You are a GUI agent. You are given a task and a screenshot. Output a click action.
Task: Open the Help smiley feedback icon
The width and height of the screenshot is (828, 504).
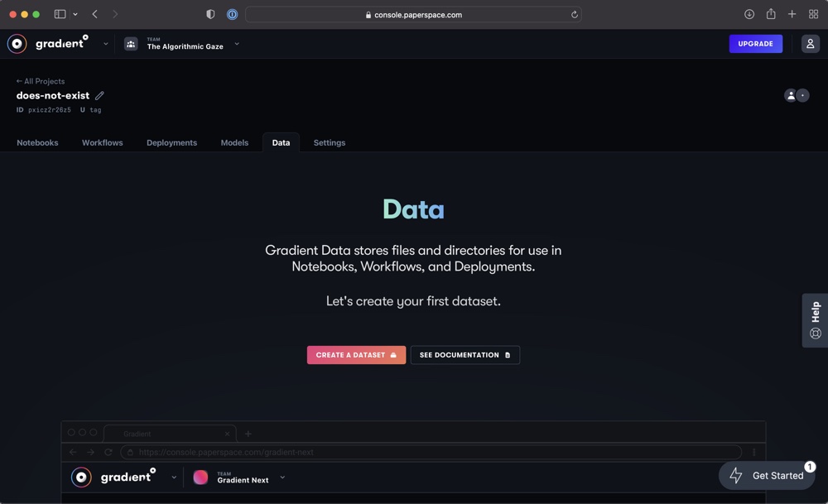tap(814, 334)
